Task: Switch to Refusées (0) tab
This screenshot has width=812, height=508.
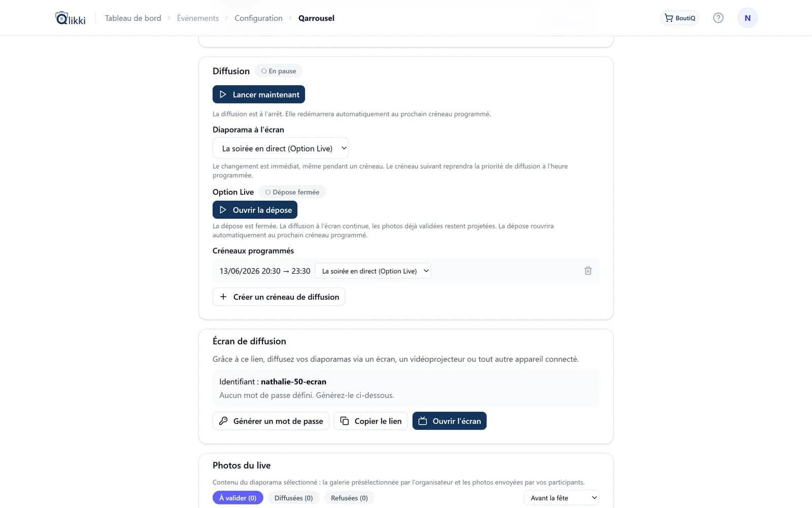Action: tap(349, 498)
